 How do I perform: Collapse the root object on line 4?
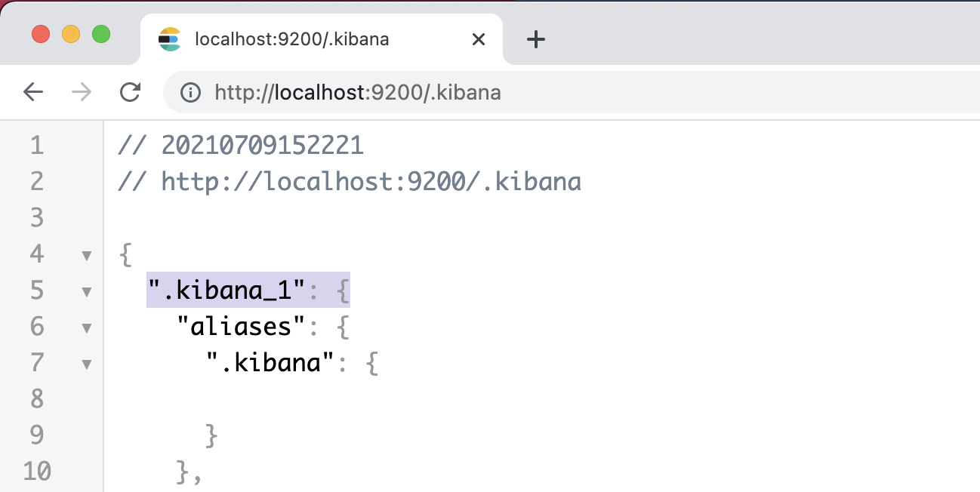point(87,256)
